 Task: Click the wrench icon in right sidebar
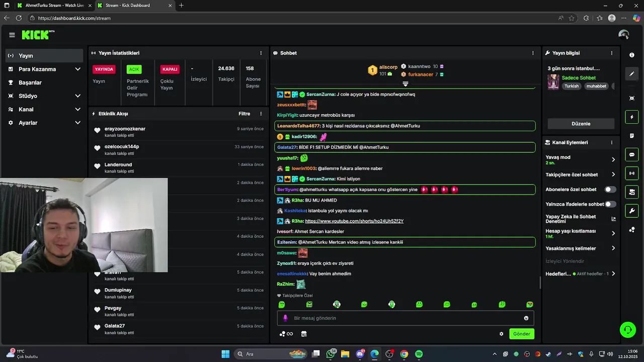click(632, 211)
